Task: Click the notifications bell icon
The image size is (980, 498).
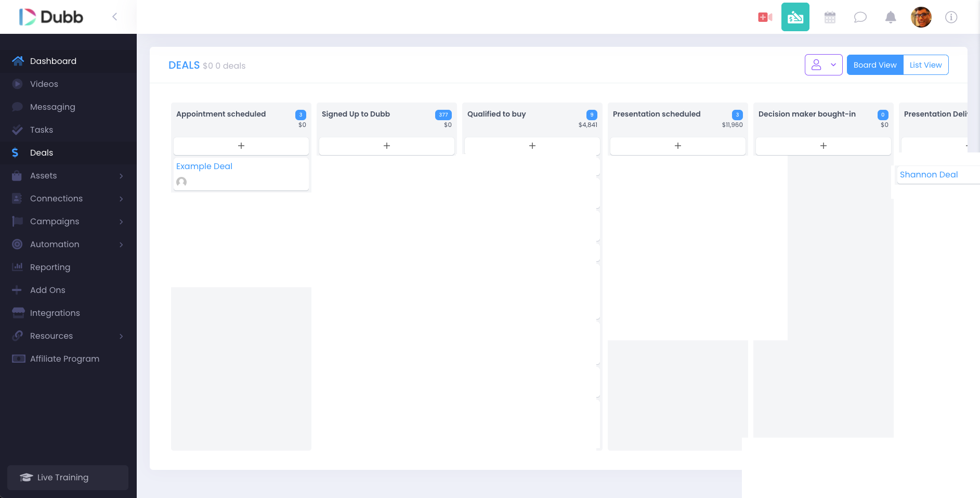Action: tap(890, 17)
